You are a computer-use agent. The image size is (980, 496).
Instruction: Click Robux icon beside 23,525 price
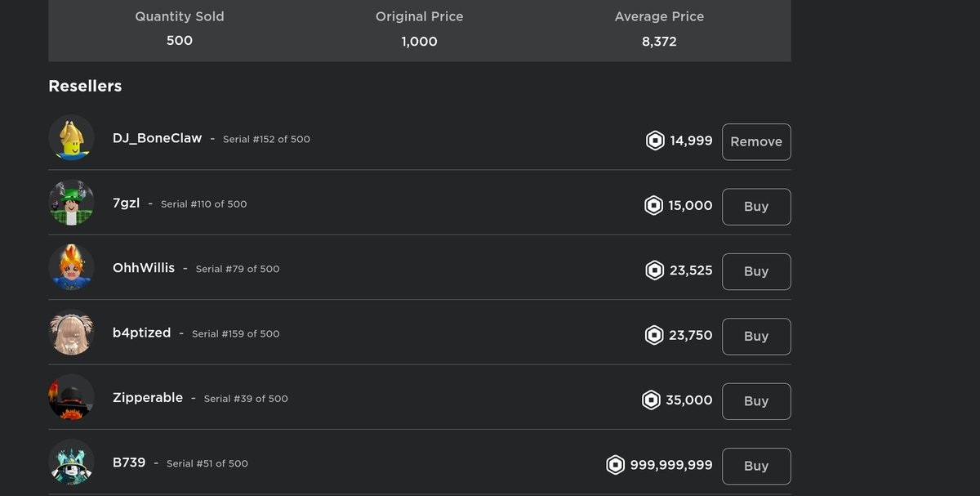[655, 270]
